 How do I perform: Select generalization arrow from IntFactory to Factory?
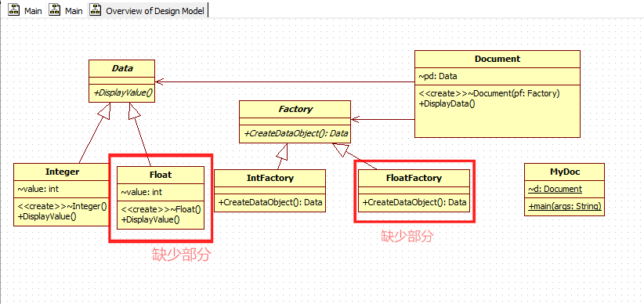coord(281,157)
